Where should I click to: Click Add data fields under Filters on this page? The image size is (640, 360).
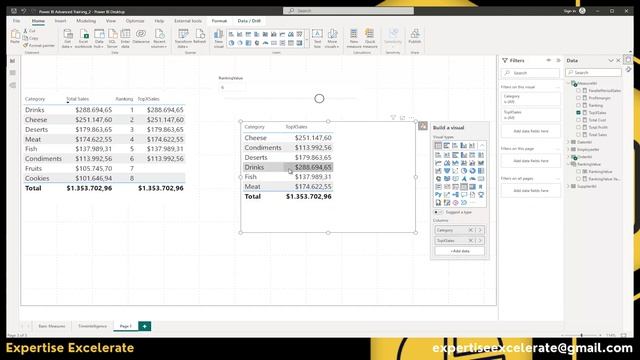click(x=531, y=161)
